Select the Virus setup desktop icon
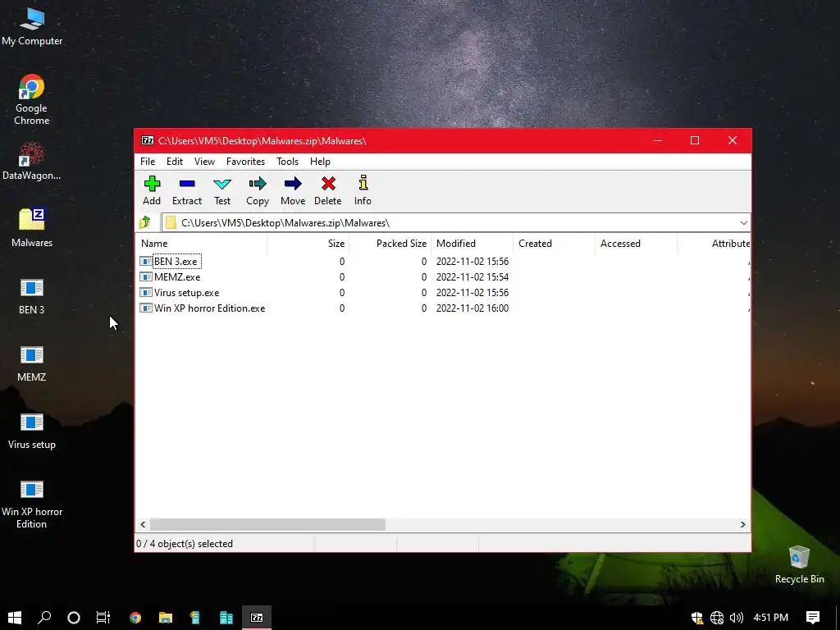This screenshot has width=840, height=630. pyautogui.click(x=32, y=431)
